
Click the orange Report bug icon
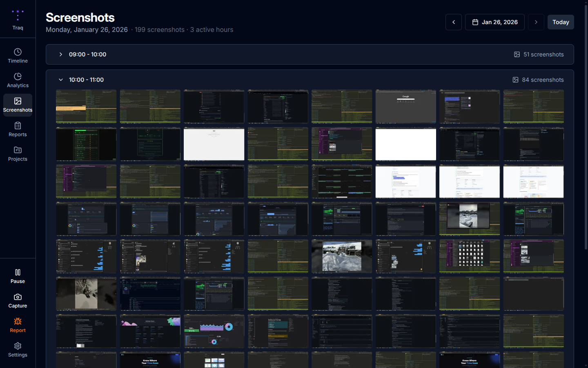18,321
